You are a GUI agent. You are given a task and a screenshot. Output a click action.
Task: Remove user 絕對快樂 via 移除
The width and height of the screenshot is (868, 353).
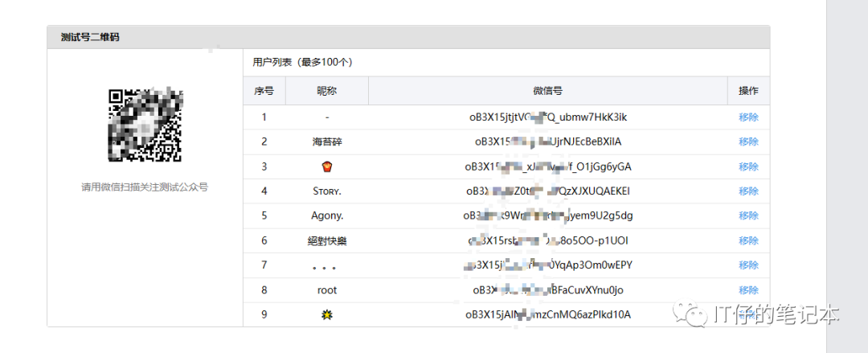(748, 240)
